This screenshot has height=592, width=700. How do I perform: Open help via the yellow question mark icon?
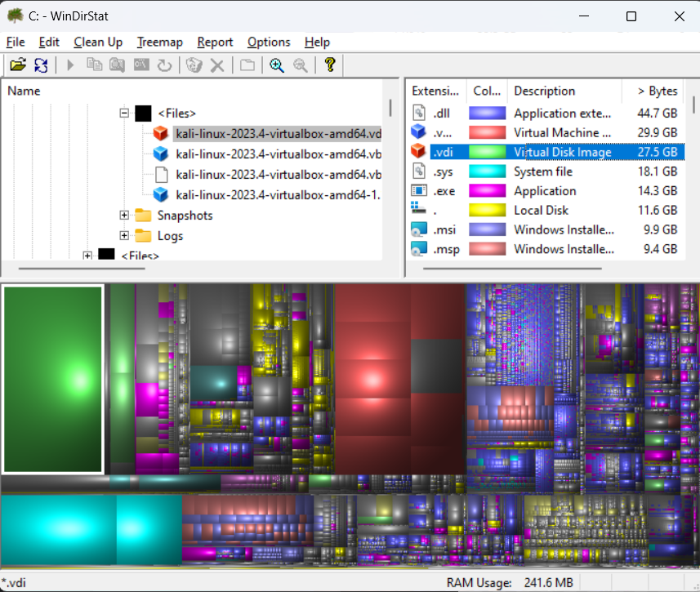click(330, 65)
